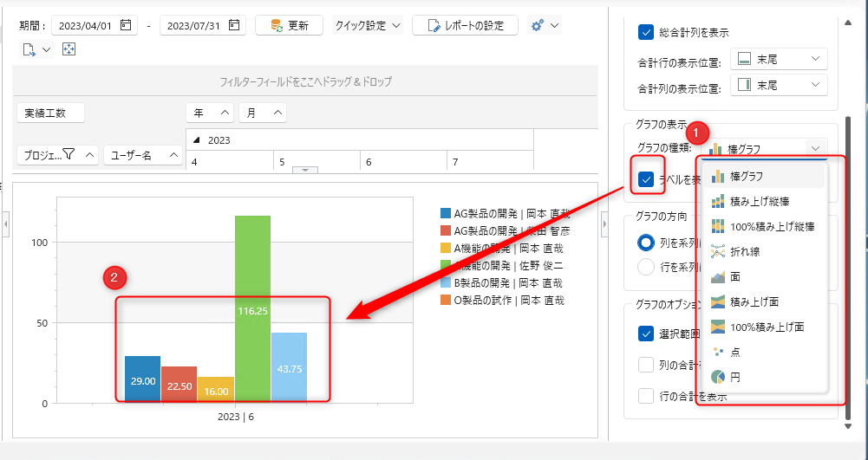Collapse the 2023 year group
The width and height of the screenshot is (868, 460).
(196, 139)
